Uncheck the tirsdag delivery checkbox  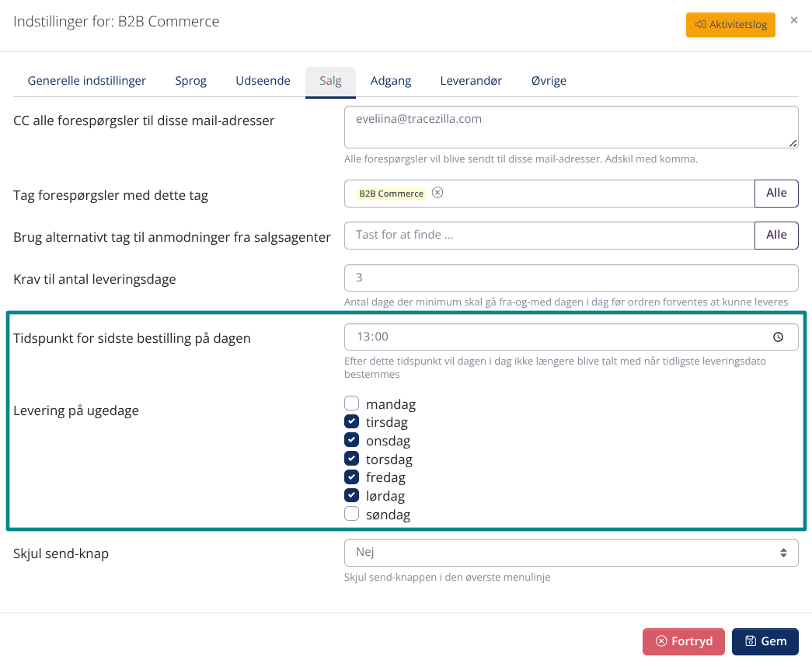352,422
